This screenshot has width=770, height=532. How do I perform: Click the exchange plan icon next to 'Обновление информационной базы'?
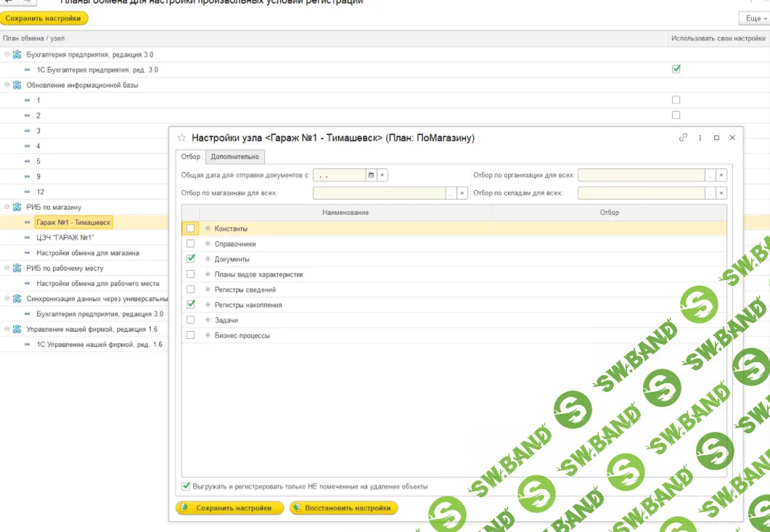17,85
